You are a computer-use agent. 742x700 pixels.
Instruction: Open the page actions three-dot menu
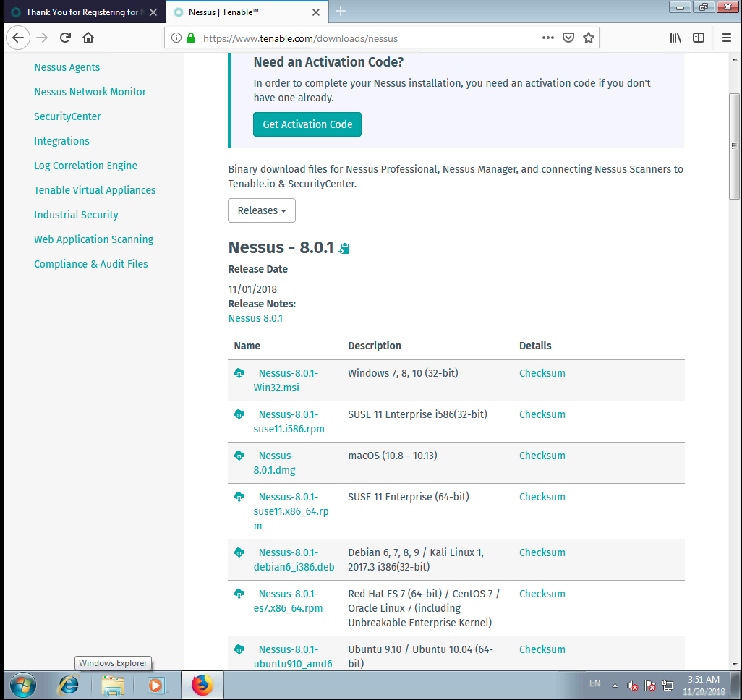(x=548, y=38)
